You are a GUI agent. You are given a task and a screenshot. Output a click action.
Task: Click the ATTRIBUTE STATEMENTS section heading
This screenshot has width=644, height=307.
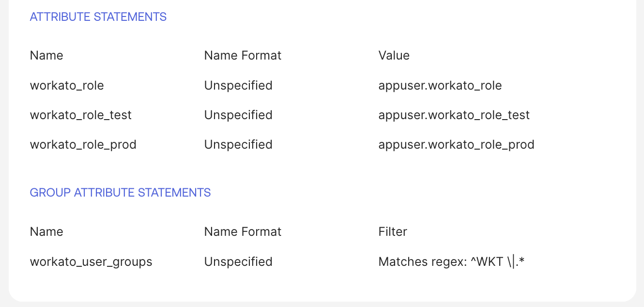[98, 17]
